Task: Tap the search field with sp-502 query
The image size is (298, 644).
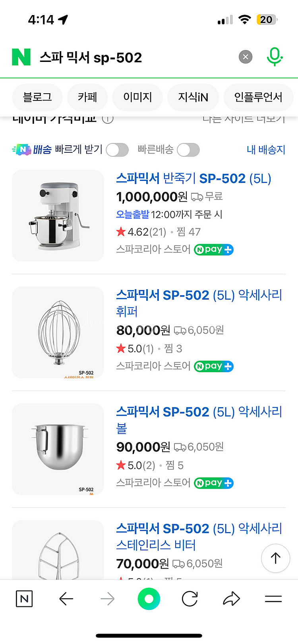Action: [135, 58]
